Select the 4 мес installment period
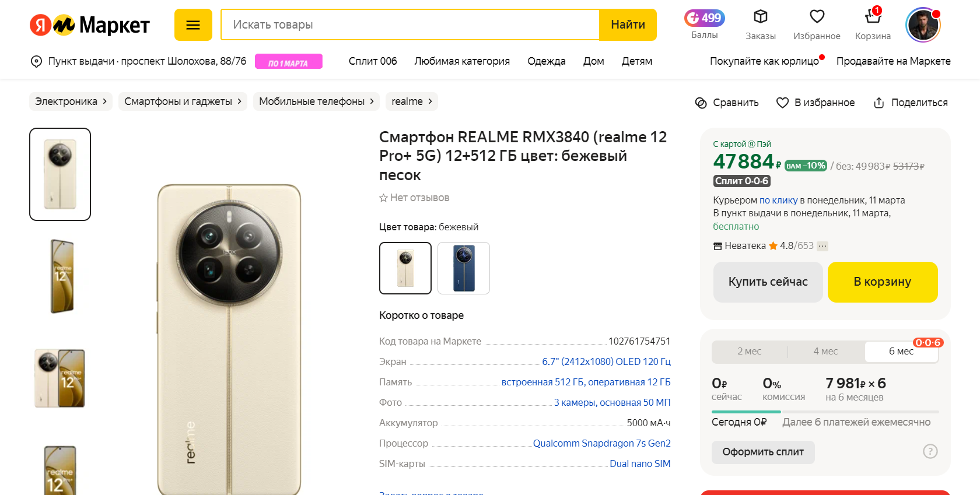 click(826, 351)
